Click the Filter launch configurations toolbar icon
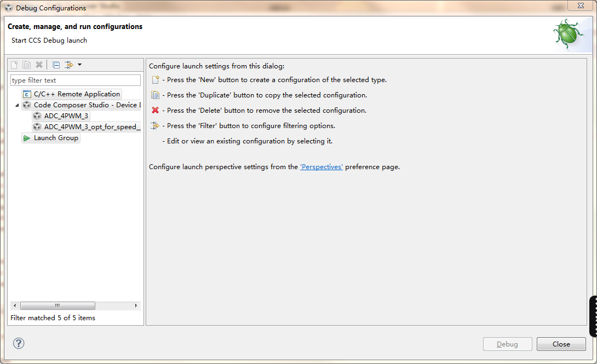 [x=69, y=65]
